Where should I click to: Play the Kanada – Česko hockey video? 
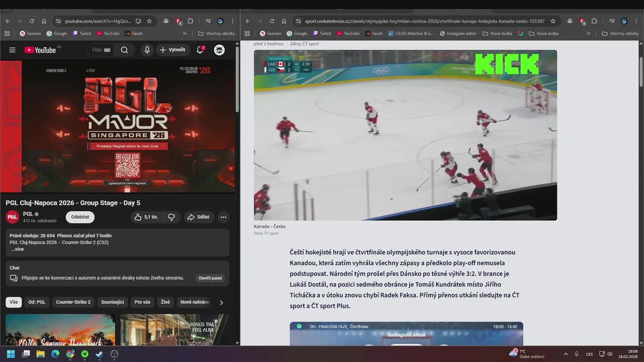click(405, 135)
